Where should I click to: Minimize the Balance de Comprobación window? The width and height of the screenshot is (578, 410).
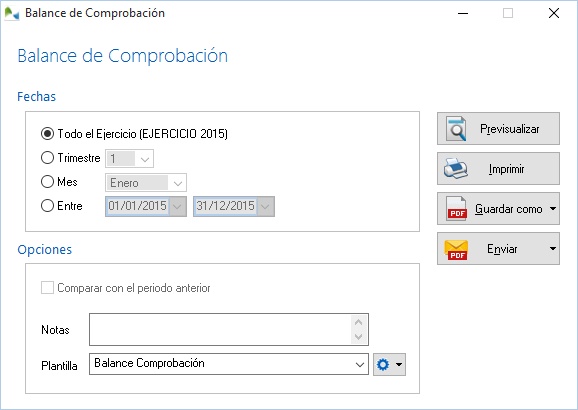463,13
